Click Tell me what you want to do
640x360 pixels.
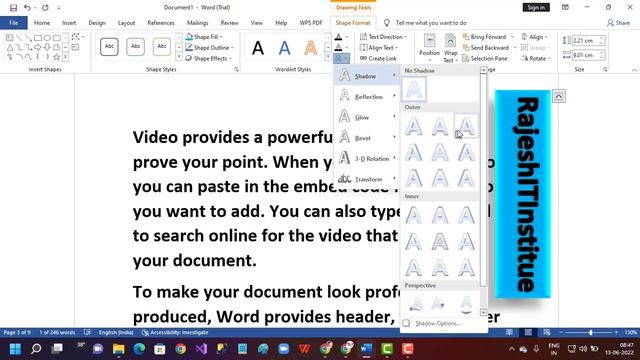(x=431, y=23)
